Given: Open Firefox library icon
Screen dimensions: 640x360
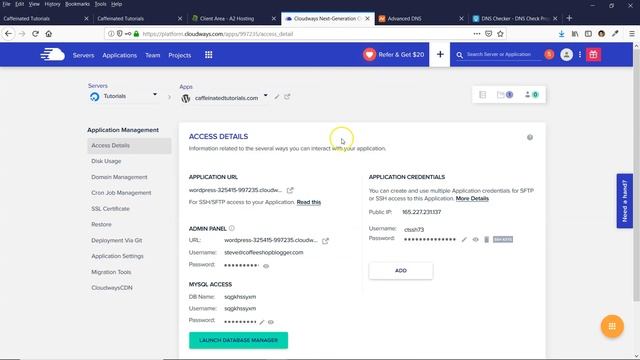Looking at the screenshot, I should coord(575,34).
